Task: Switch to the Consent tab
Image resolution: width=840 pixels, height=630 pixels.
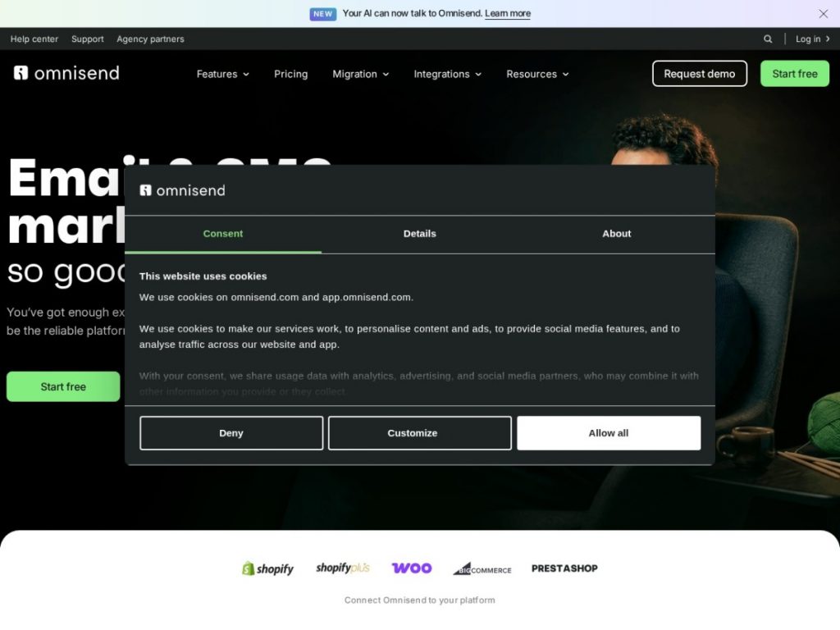Action: point(223,234)
